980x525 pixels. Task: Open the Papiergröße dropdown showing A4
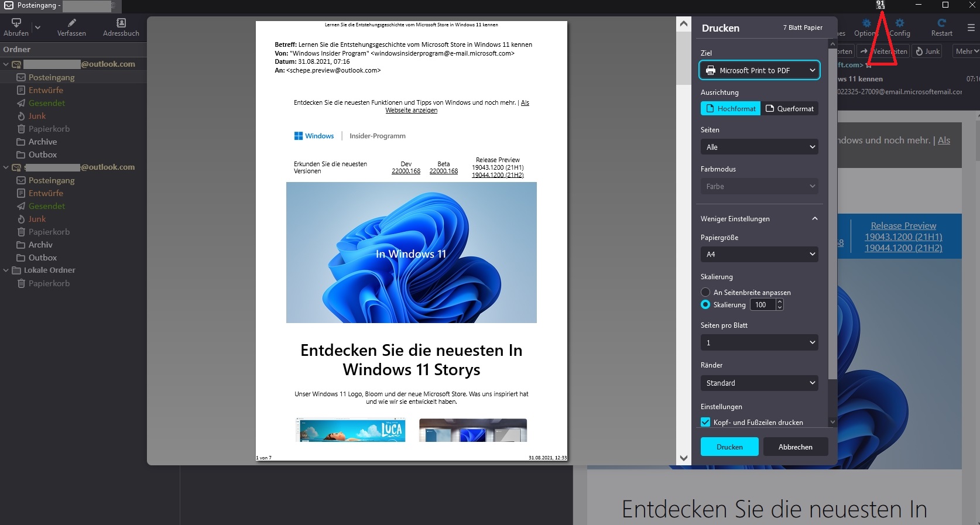(x=759, y=254)
